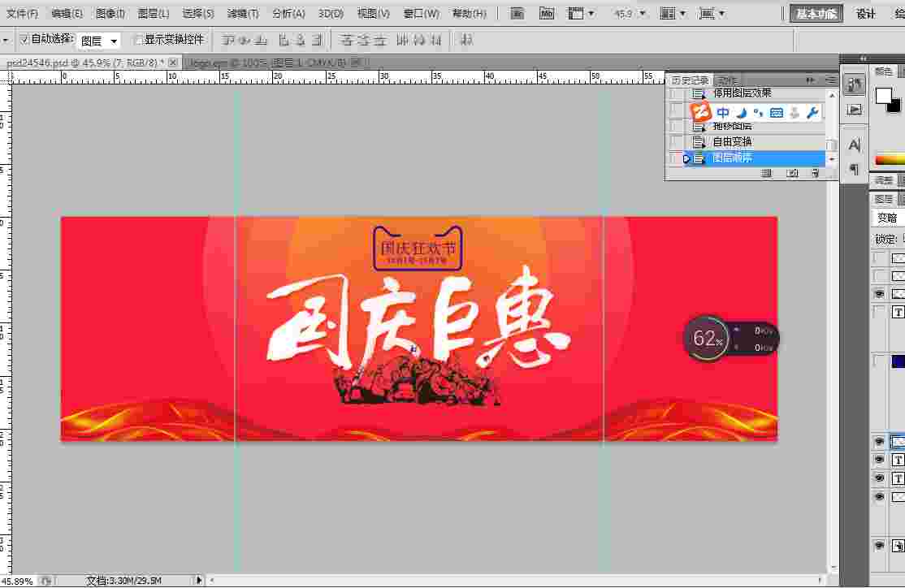Launch Adobe Bridge from the application bar
The width and height of the screenshot is (905, 588).
(x=516, y=13)
